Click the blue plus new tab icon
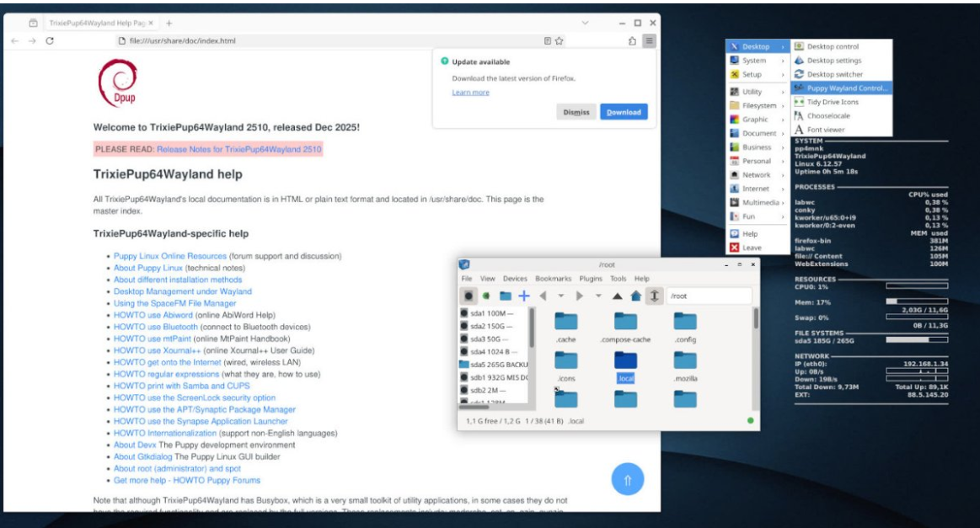This screenshot has height=528, width=980. click(523, 296)
